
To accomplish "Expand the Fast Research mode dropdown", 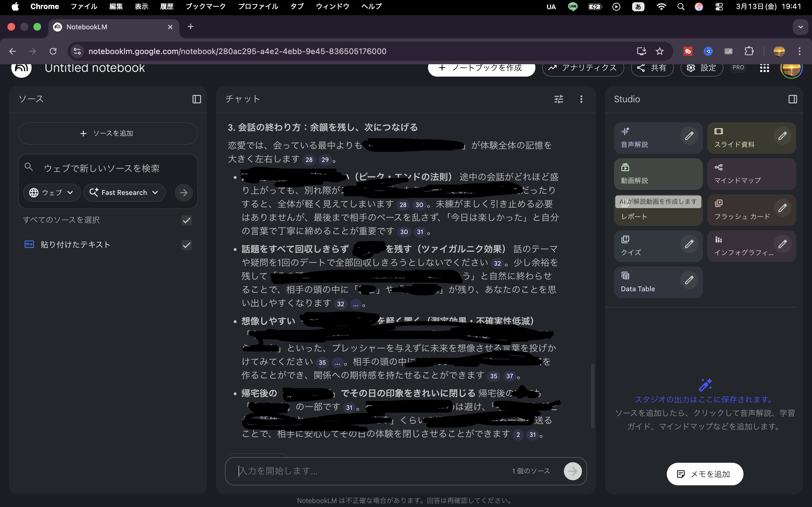I will (125, 192).
